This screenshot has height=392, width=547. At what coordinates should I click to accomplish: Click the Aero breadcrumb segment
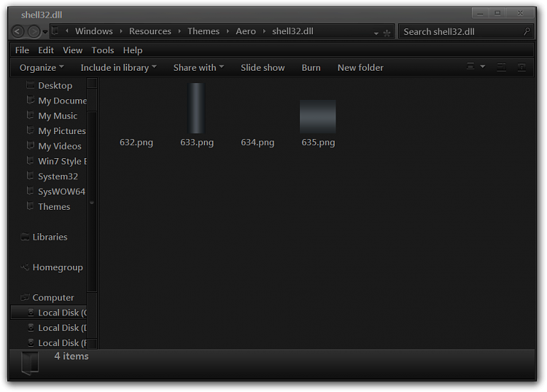point(246,31)
